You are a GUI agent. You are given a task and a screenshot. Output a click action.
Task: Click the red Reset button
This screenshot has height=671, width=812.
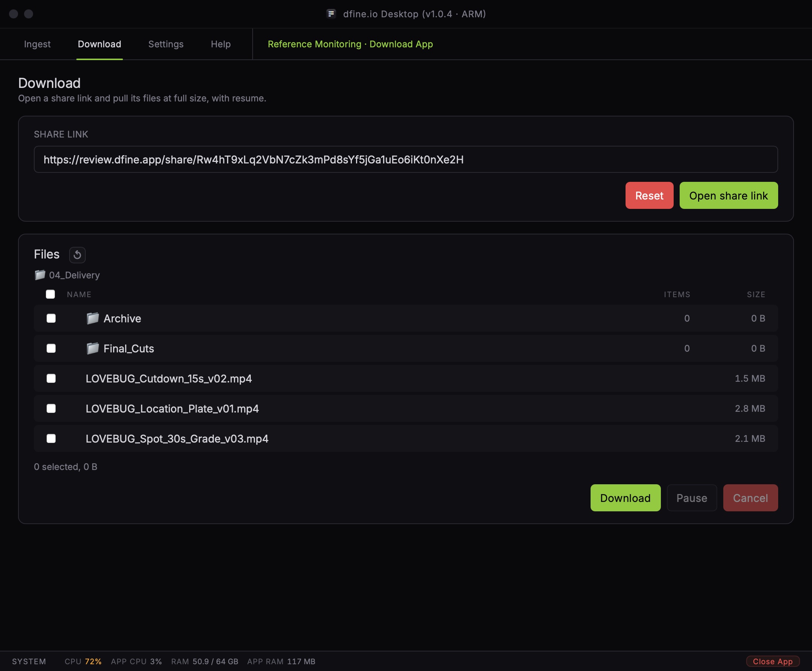click(x=649, y=196)
